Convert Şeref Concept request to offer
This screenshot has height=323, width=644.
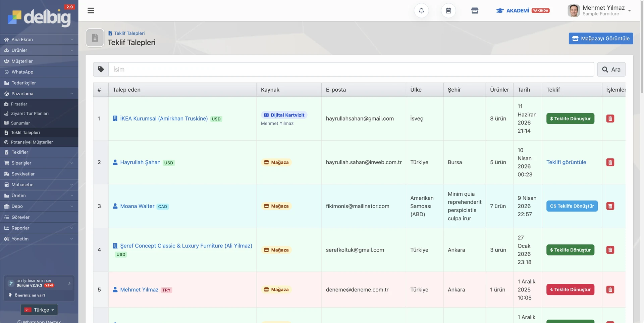[x=570, y=250]
